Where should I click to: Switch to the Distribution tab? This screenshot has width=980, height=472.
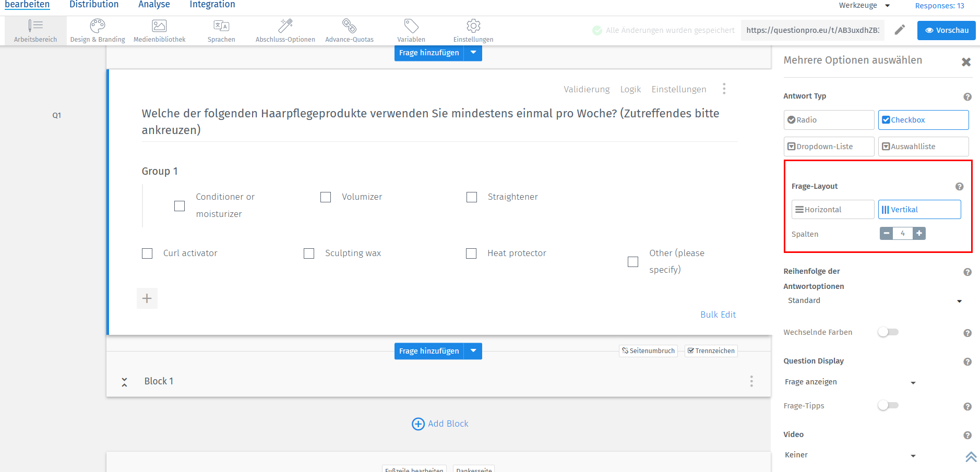pos(94,5)
